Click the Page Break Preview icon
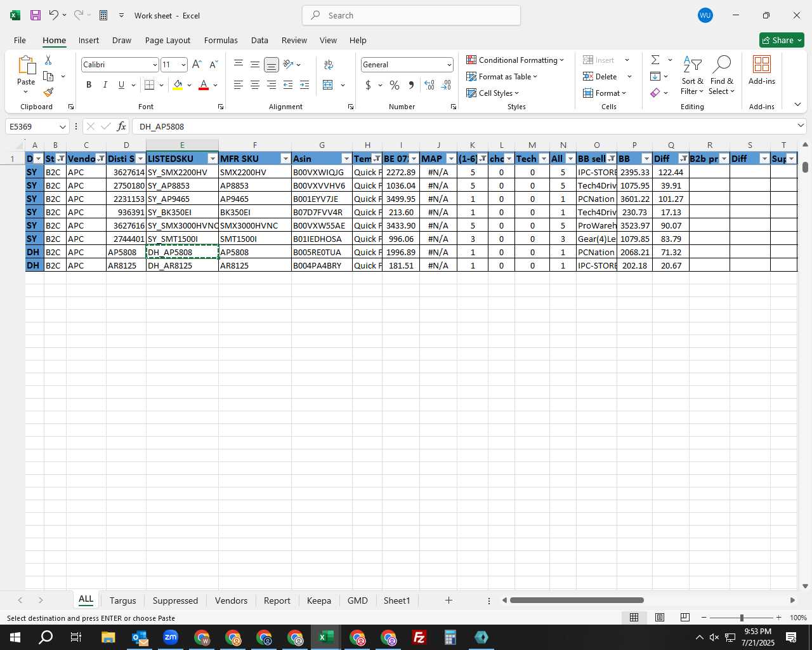This screenshot has width=812, height=650. click(x=684, y=618)
